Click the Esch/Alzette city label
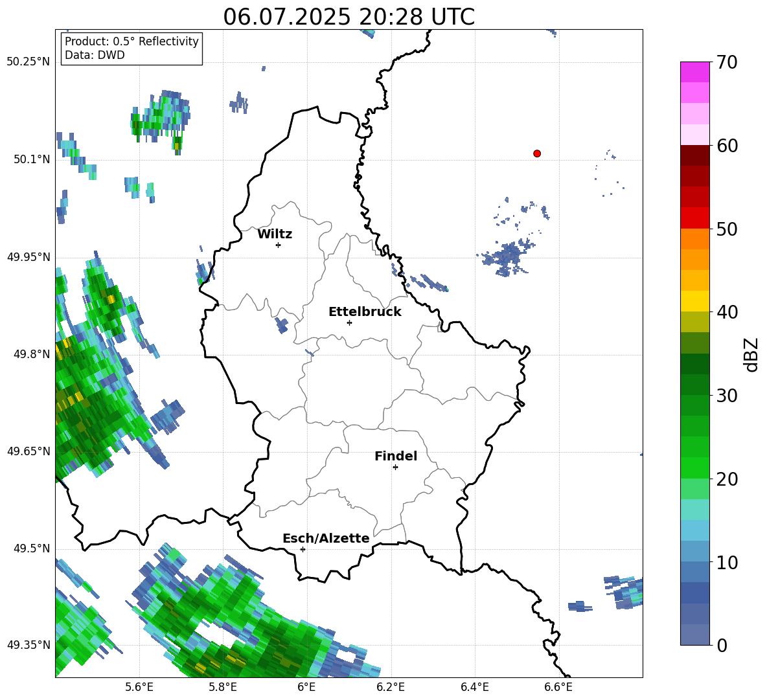Screen dimensions: 767x700 click(x=326, y=538)
